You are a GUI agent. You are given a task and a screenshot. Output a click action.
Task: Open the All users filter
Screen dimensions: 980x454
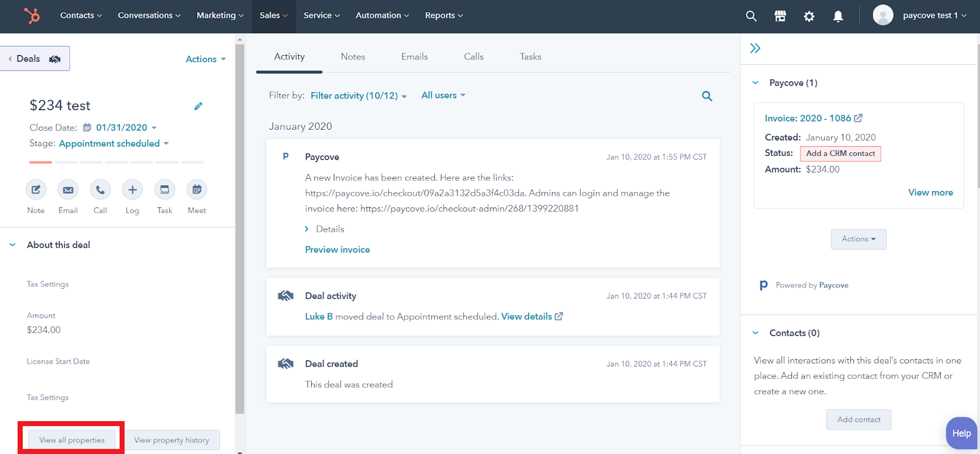pos(443,95)
